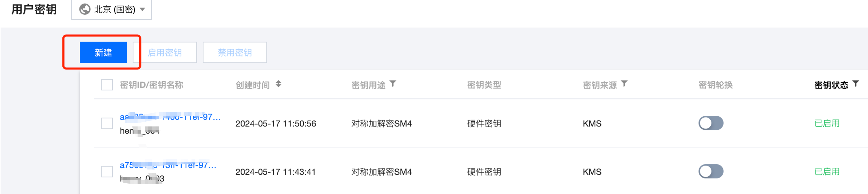Open the key ID link starting with aa
The height and width of the screenshot is (194, 868).
pyautogui.click(x=170, y=117)
